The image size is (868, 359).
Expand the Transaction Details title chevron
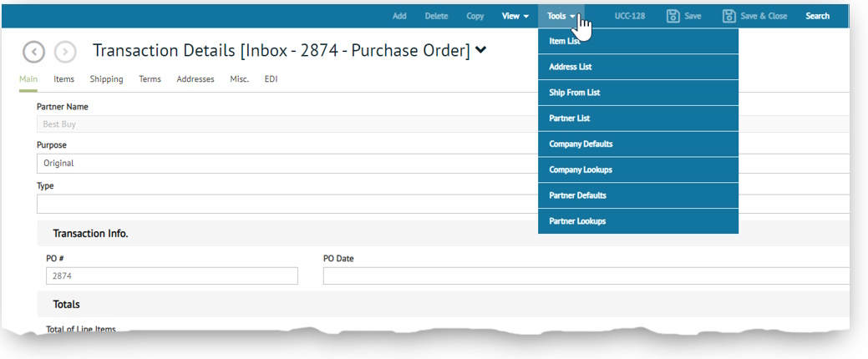480,51
